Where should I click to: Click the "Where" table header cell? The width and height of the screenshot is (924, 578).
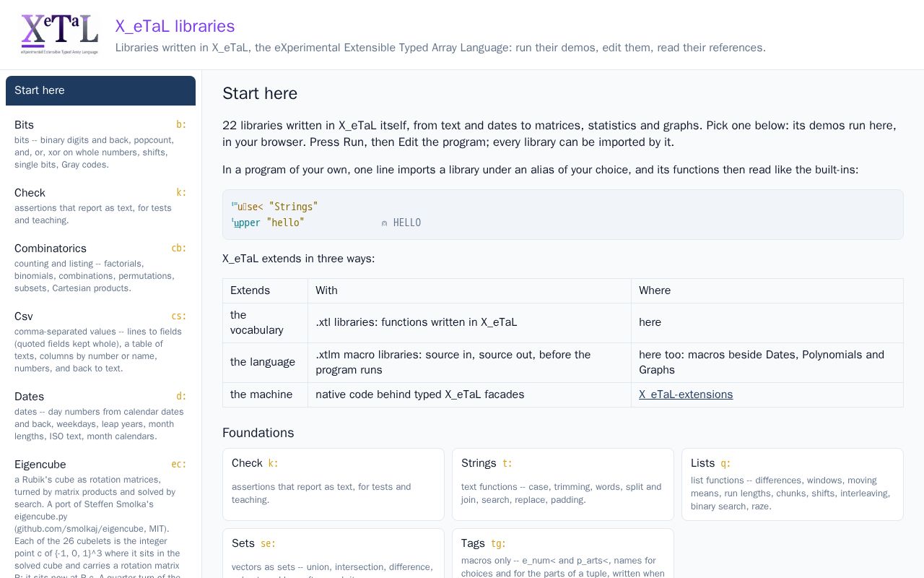coord(767,290)
